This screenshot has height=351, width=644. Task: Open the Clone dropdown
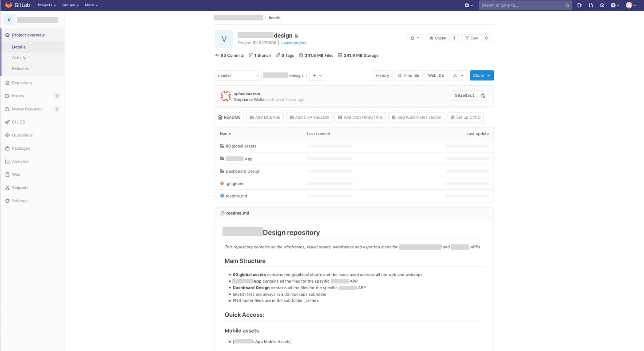[x=481, y=76]
